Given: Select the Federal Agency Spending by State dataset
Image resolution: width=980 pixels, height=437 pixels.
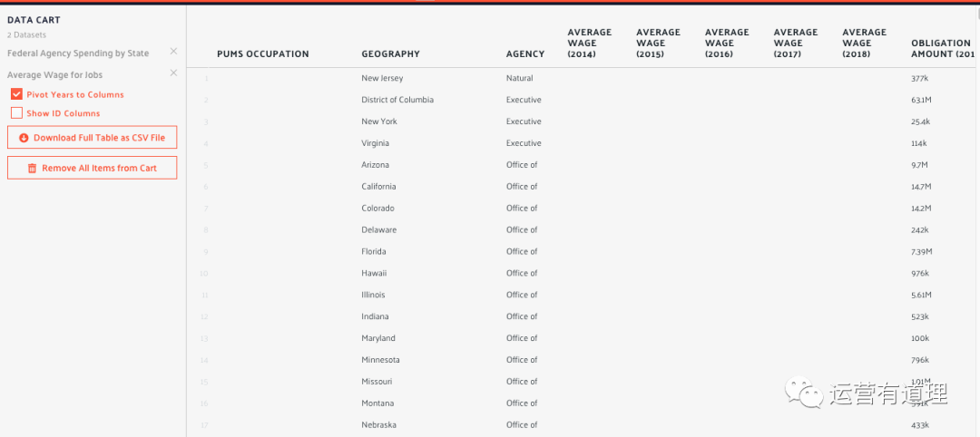Looking at the screenshot, I should click(78, 53).
